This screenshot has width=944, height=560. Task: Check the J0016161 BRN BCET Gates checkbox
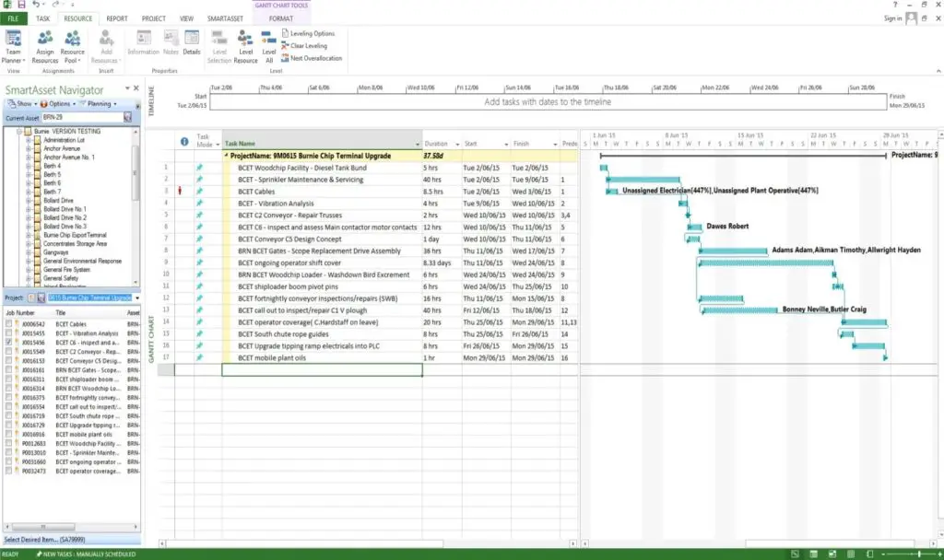[x=8, y=370]
